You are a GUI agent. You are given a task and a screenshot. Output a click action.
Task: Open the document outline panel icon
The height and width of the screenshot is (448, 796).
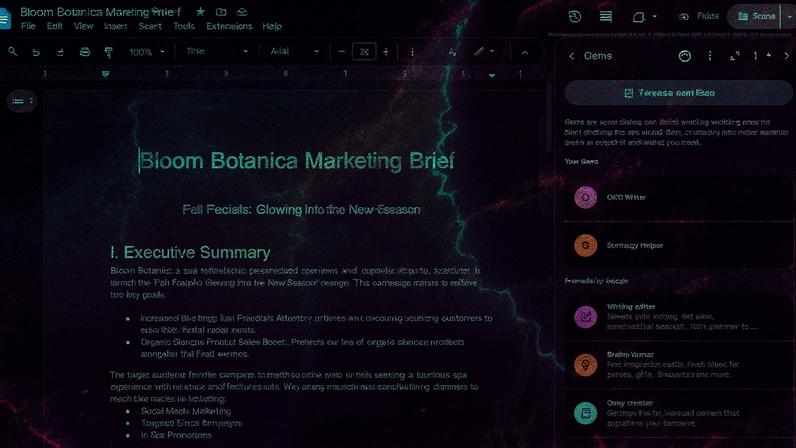tap(20, 101)
